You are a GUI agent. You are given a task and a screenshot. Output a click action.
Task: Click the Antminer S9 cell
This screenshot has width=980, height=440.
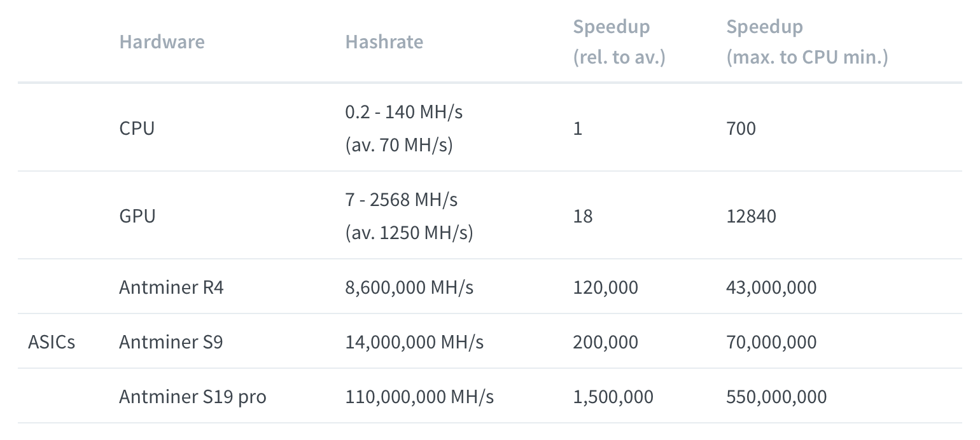click(171, 342)
